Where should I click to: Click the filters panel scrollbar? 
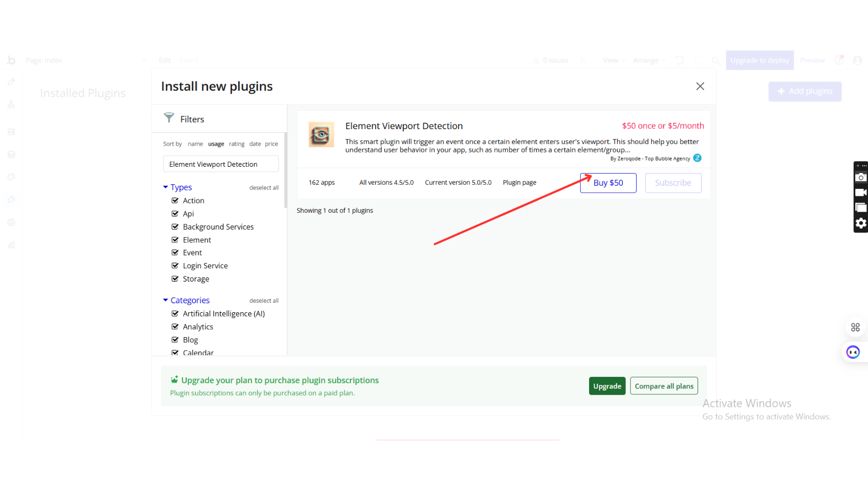click(286, 170)
